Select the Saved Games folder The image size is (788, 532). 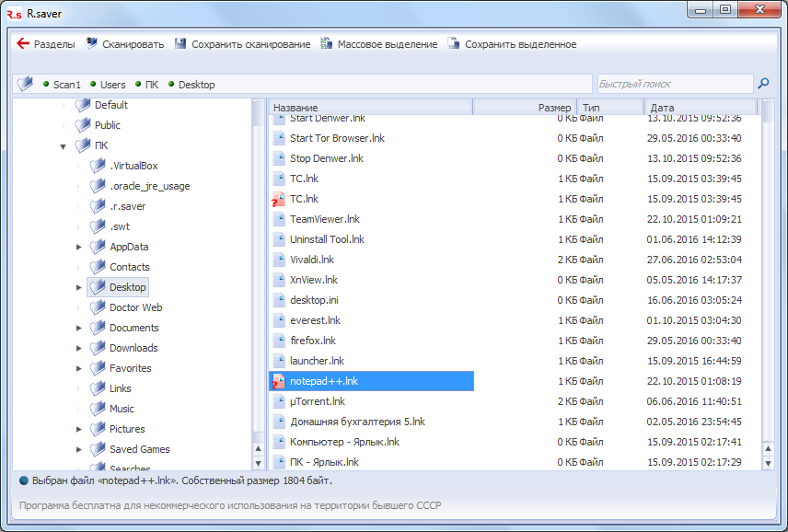[x=139, y=449]
